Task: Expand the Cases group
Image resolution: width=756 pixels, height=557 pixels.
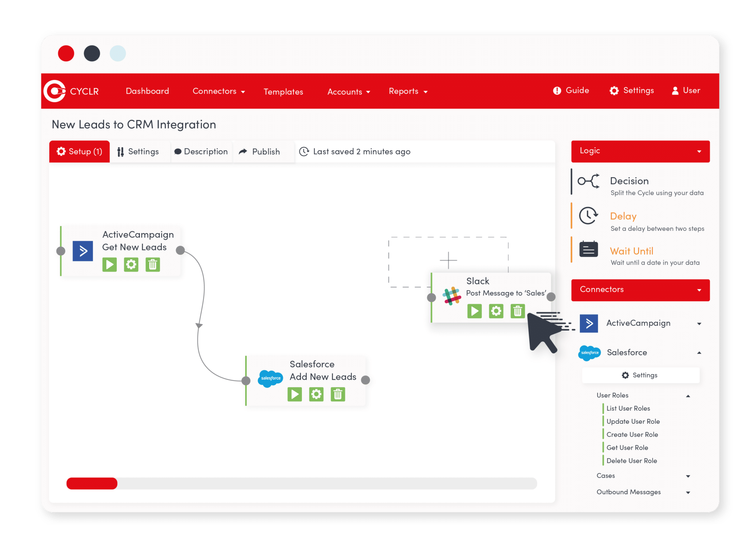Action: point(688,476)
